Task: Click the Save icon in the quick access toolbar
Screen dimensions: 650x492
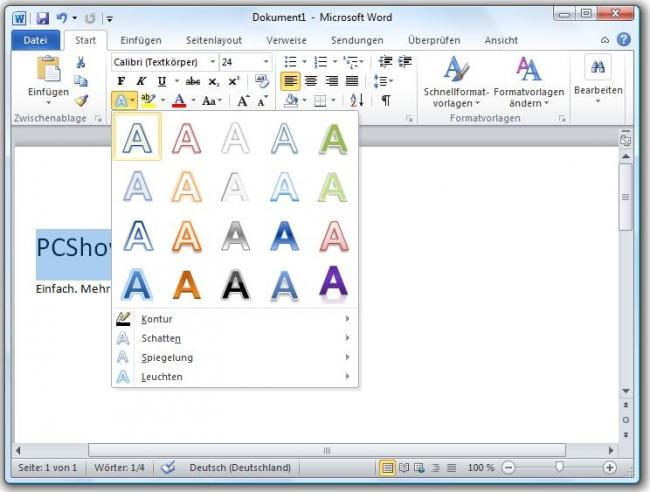Action: pos(43,18)
